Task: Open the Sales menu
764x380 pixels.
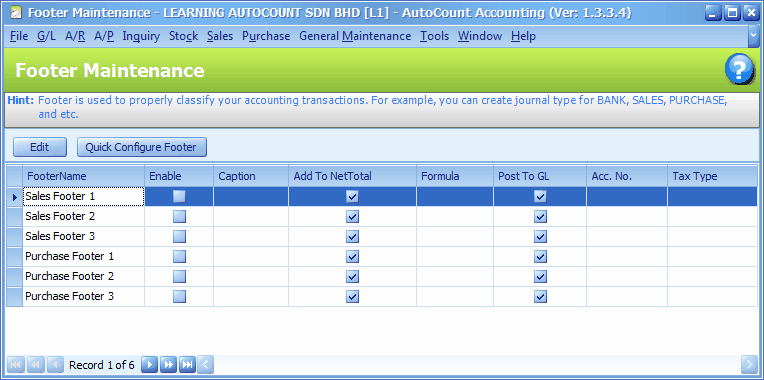Action: click(220, 36)
